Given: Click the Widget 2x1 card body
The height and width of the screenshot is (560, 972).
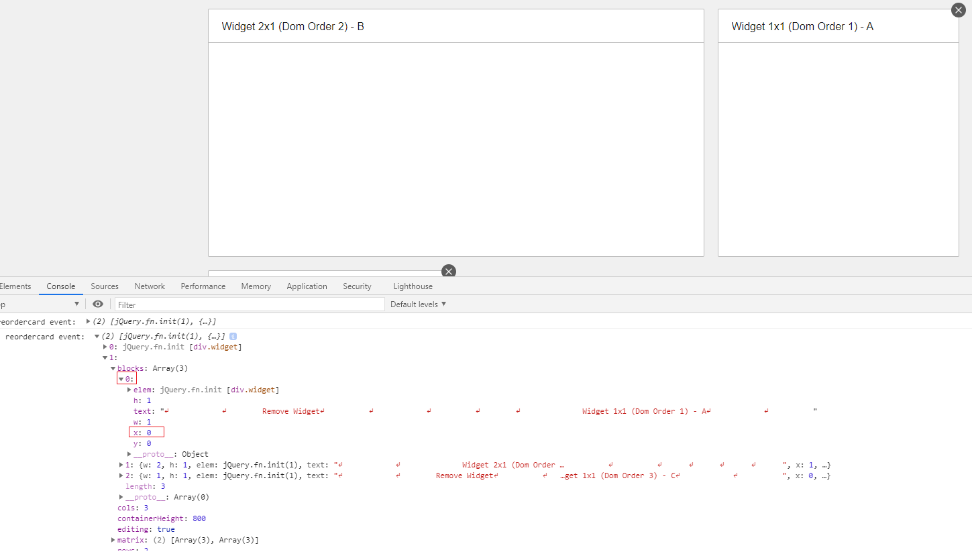Looking at the screenshot, I should point(456,149).
